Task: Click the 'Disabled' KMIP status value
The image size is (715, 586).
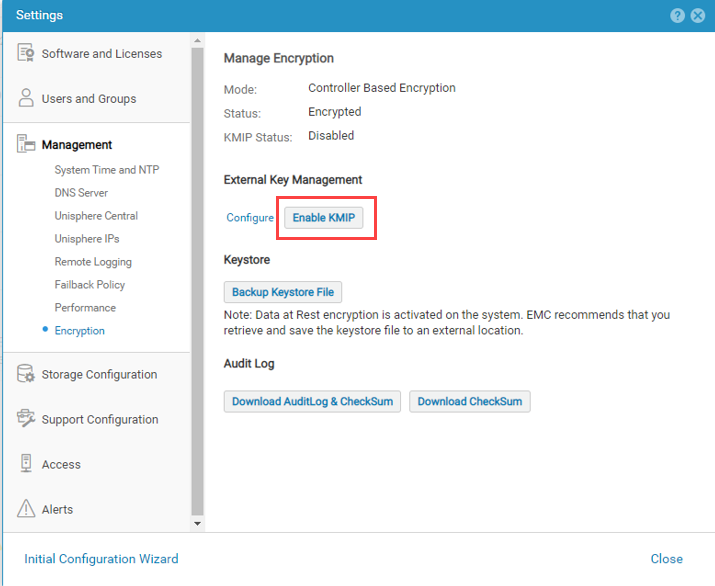Action: click(x=331, y=135)
